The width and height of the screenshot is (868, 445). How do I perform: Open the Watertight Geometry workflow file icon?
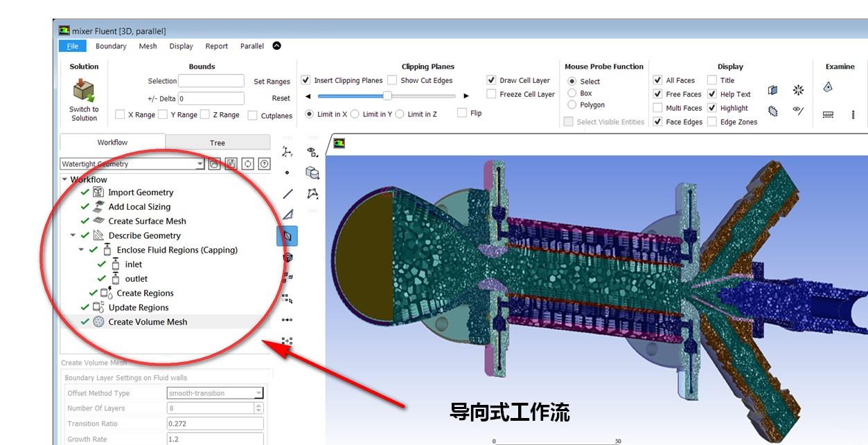click(215, 164)
